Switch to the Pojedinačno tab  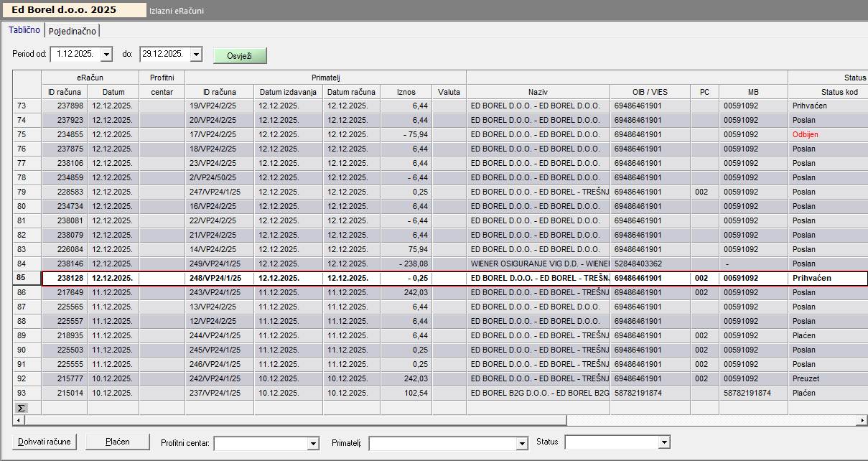73,31
